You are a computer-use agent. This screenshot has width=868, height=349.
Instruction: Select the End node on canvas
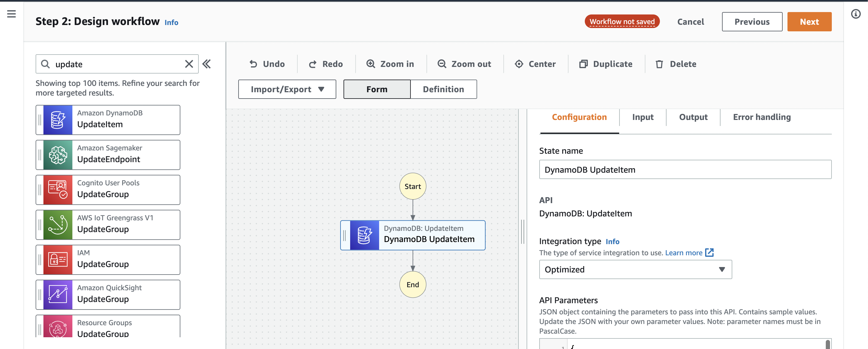(x=413, y=285)
